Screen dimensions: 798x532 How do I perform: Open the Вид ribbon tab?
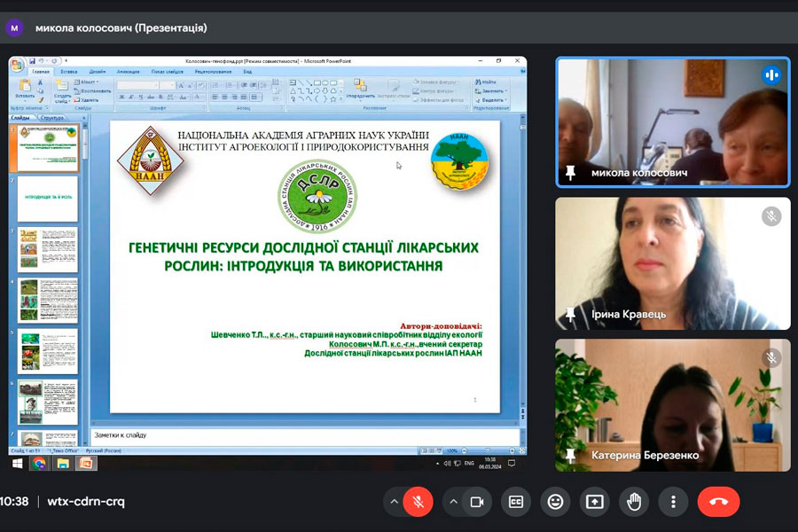[247, 72]
